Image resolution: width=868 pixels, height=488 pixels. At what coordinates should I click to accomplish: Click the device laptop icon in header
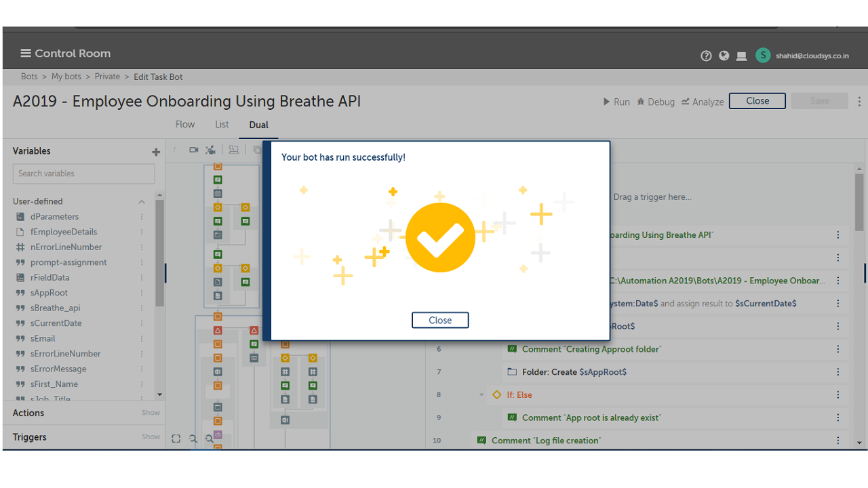point(742,56)
